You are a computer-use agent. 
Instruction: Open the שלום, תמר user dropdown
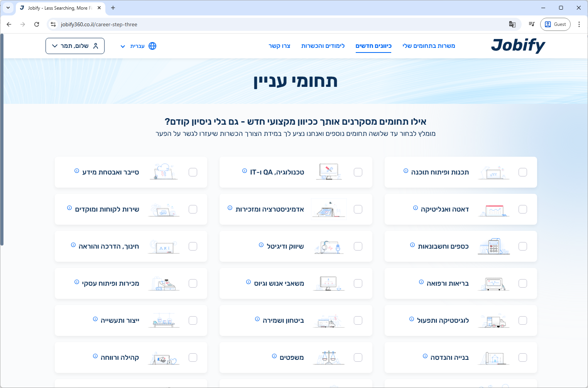(x=75, y=46)
